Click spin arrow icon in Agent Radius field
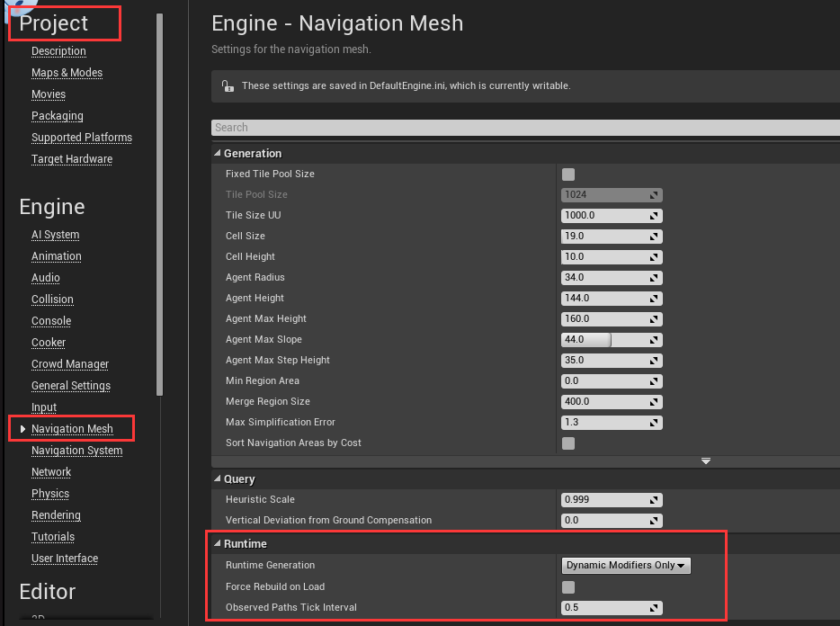Image resolution: width=840 pixels, height=626 pixels. 654,278
